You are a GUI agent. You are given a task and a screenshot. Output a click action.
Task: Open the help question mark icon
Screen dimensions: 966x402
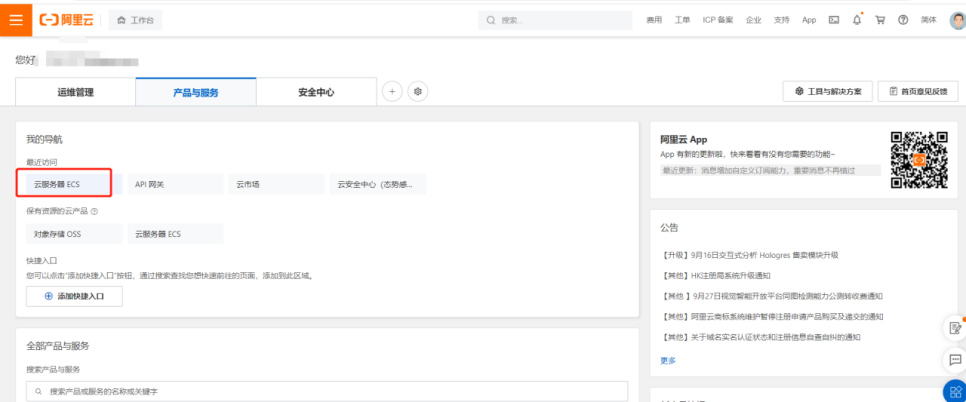(903, 20)
